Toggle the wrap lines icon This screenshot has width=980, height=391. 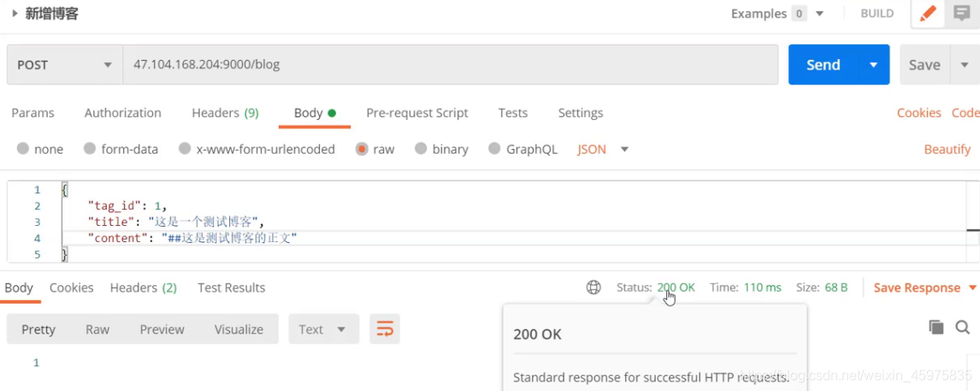click(384, 329)
